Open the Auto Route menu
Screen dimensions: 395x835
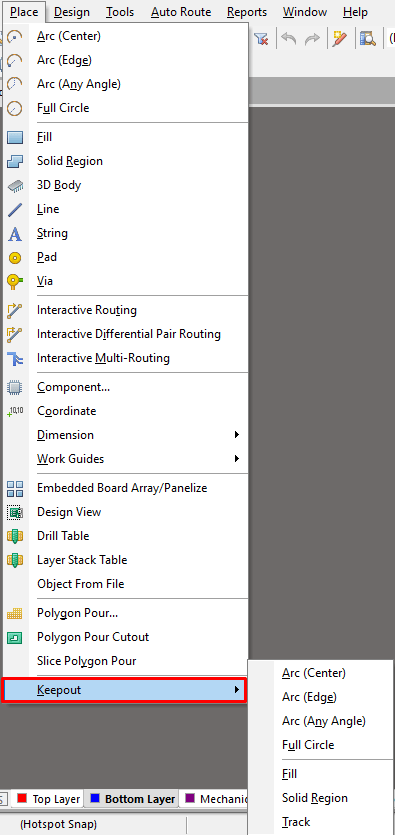click(x=181, y=12)
